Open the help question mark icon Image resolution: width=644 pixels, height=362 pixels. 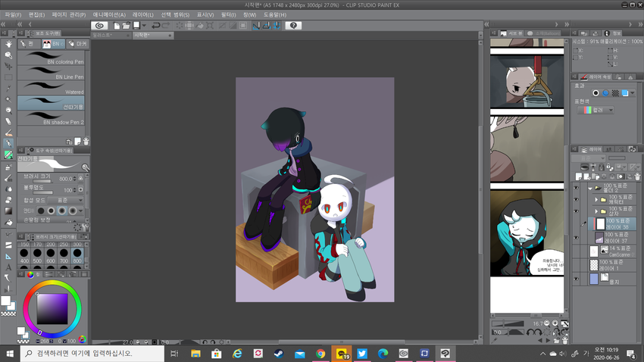[293, 26]
